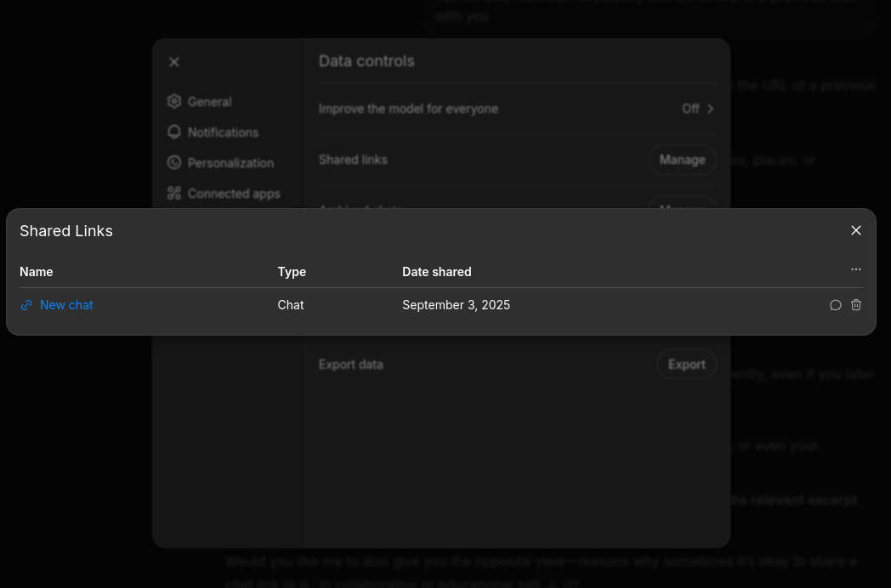
Task: Open the ellipsis menu in the table header
Action: 856,269
